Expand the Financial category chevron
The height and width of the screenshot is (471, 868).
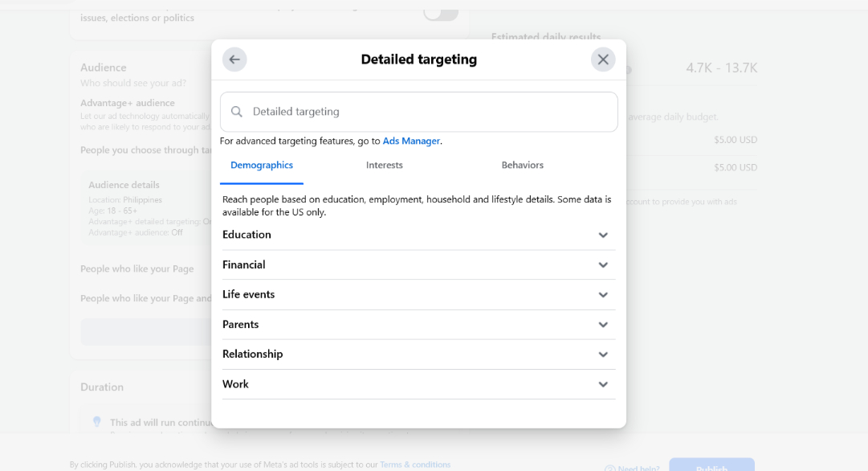coord(603,265)
